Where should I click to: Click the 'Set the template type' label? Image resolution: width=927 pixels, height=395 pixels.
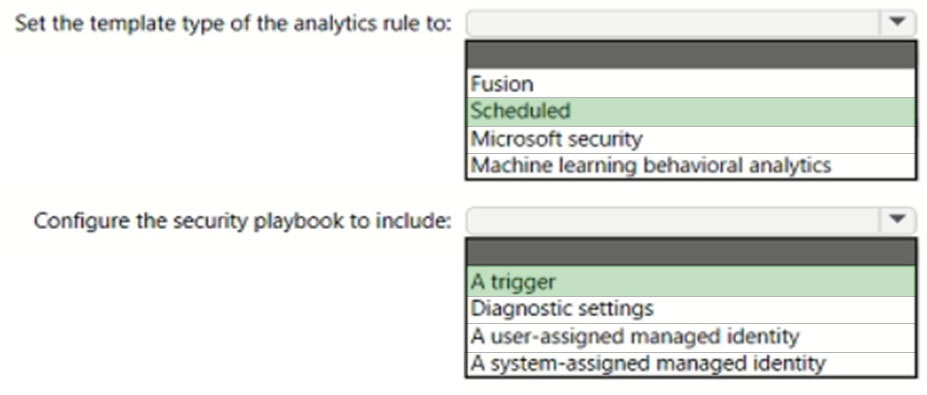point(233,24)
